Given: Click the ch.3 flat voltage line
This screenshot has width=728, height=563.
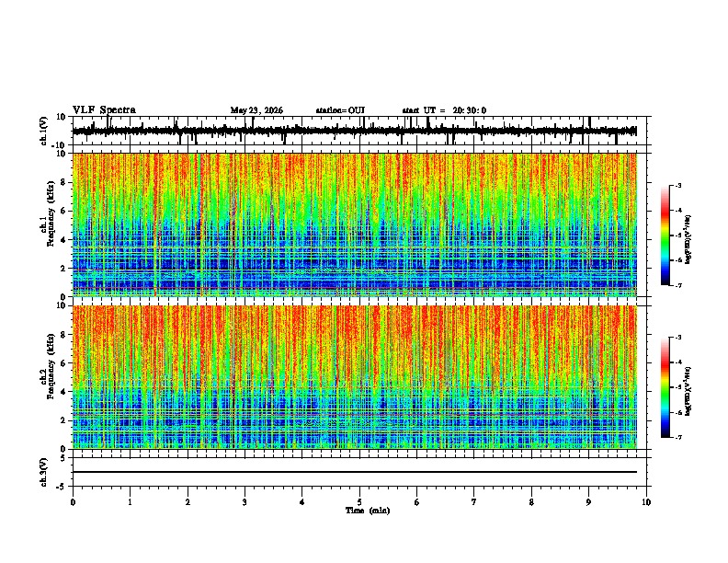Looking at the screenshot, I should [x=354, y=472].
